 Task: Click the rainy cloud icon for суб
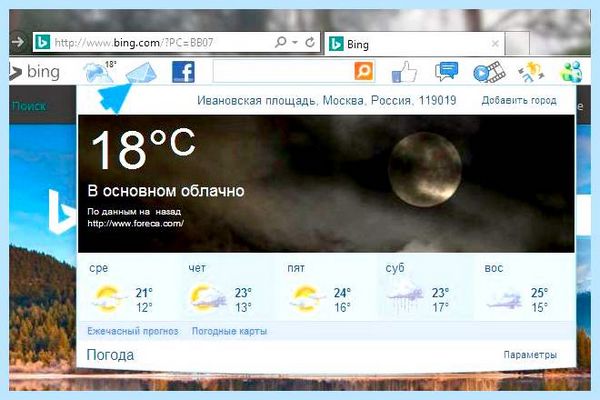coord(405,296)
